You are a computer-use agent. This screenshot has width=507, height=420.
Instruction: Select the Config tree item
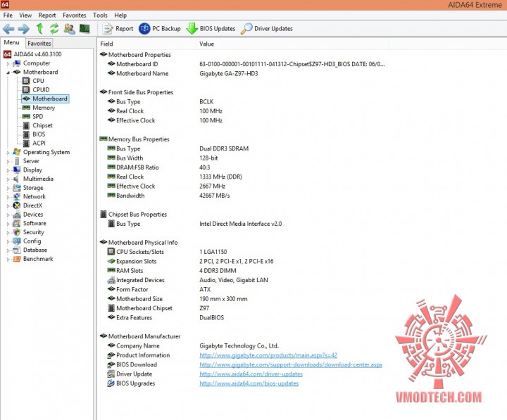coord(27,241)
